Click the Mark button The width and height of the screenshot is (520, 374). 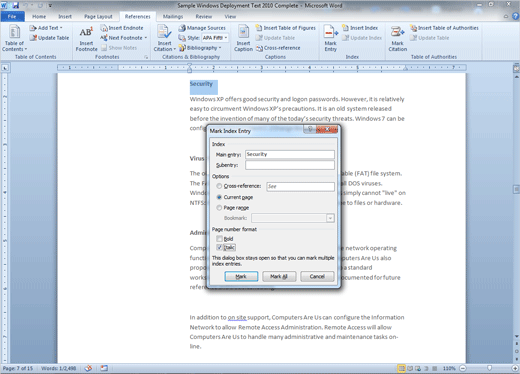click(241, 276)
